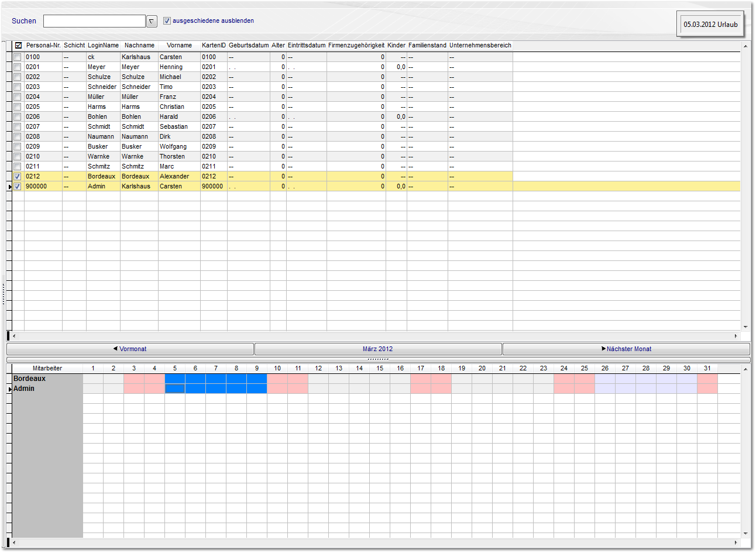Image resolution: width=756 pixels, height=553 pixels.
Task: Select Admin's focused cell on day 5
Action: [175, 389]
